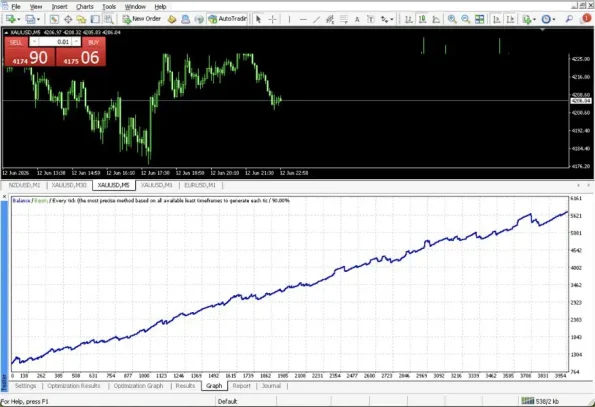595x407 pixels.
Task: Switch to the EURUSD,M1 chart tab
Action: 200,185
